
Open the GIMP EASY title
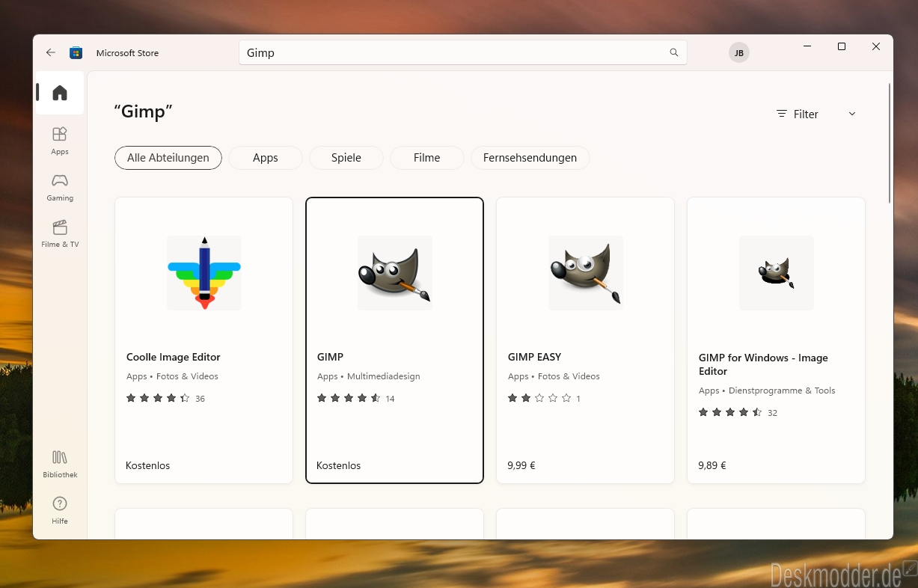(x=535, y=357)
